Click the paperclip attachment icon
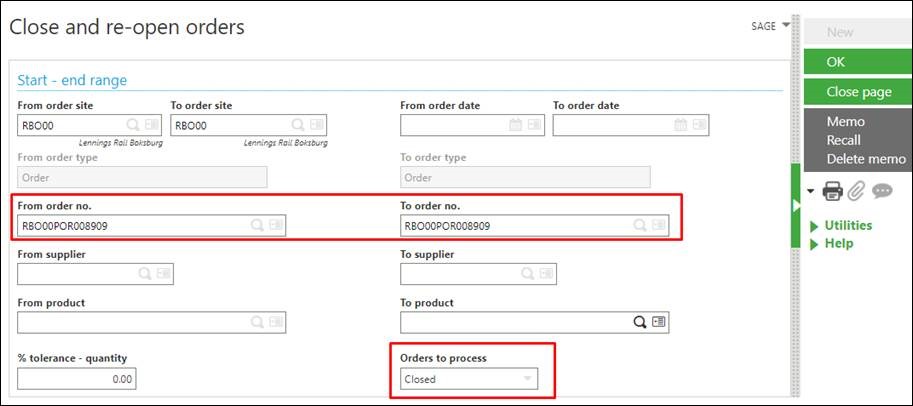This screenshot has width=913, height=406. click(856, 190)
